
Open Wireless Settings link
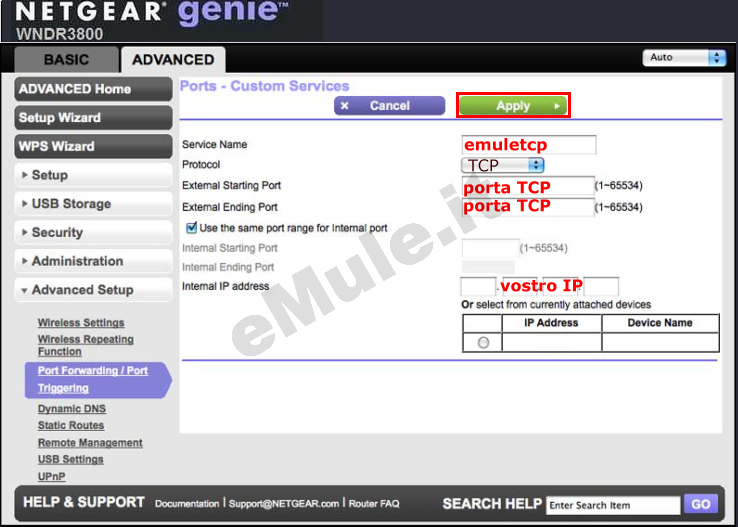(x=81, y=323)
